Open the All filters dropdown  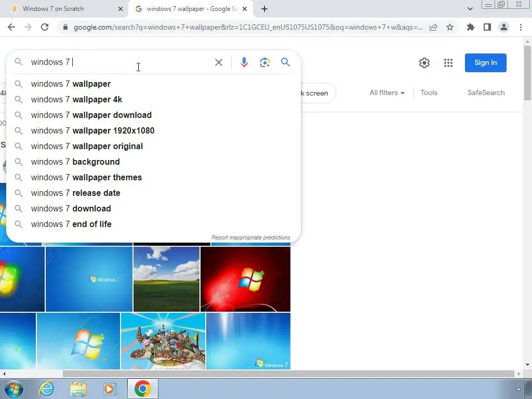tap(387, 92)
